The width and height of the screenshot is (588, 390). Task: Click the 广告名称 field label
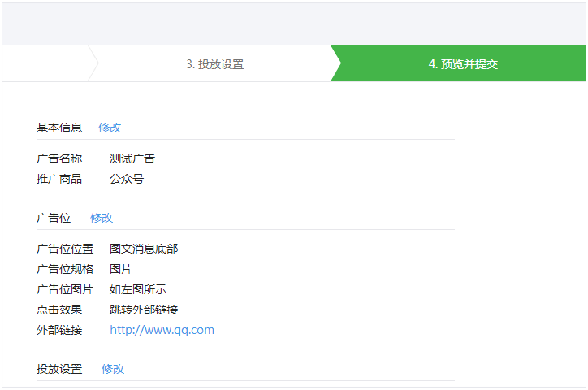[x=58, y=158]
